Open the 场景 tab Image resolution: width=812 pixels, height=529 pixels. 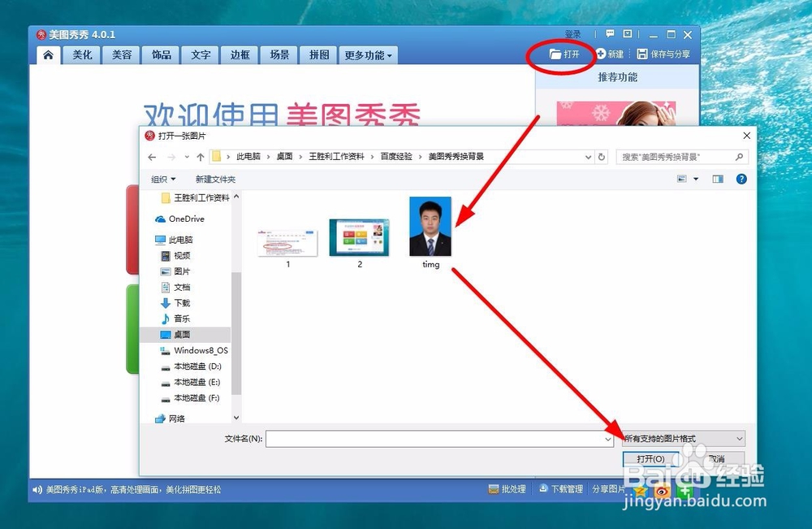pos(279,54)
